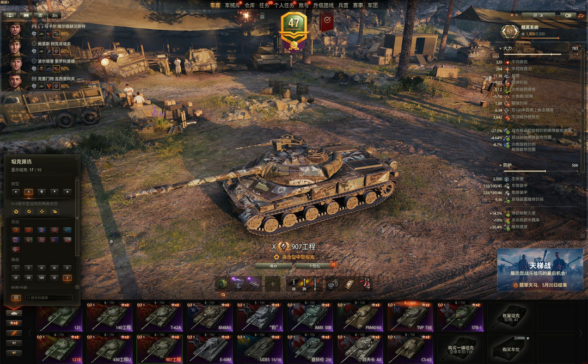Switch to the 升级路线 tech tree tab
Image resolution: width=588 pixels, height=364 pixels.
click(323, 5)
